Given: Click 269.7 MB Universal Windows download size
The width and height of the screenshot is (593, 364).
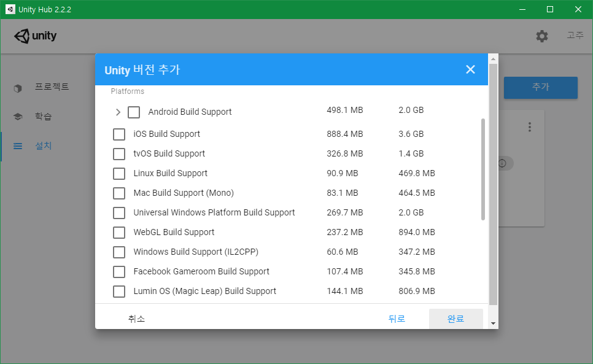Looking at the screenshot, I should [345, 212].
